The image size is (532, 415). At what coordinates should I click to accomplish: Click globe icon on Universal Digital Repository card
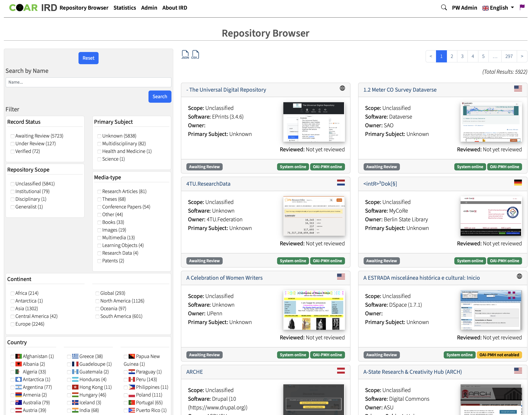[342, 88]
